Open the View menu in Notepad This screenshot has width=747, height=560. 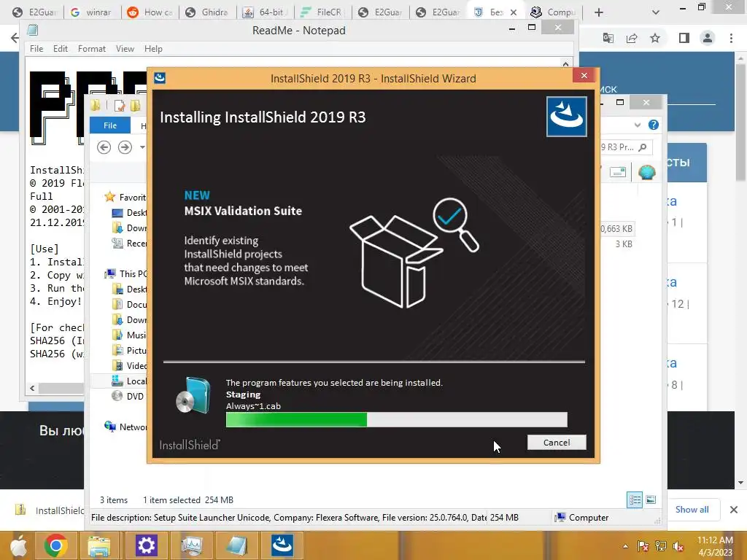[x=125, y=49]
